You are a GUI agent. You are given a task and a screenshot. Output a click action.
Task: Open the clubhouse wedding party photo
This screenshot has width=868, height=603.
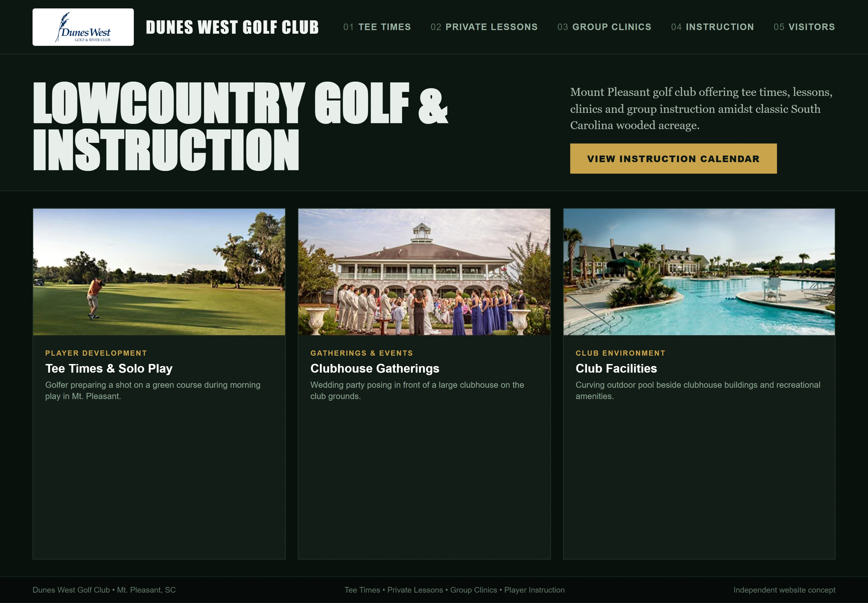click(x=424, y=272)
